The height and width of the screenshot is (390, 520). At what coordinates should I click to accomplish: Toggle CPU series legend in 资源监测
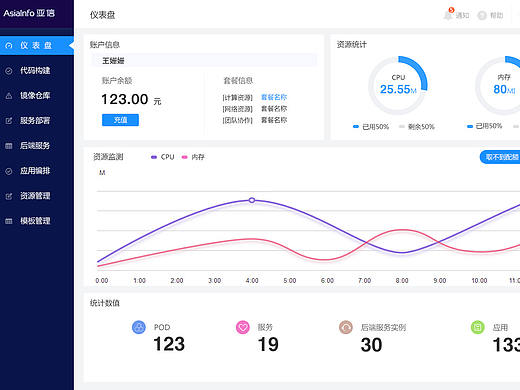click(163, 157)
